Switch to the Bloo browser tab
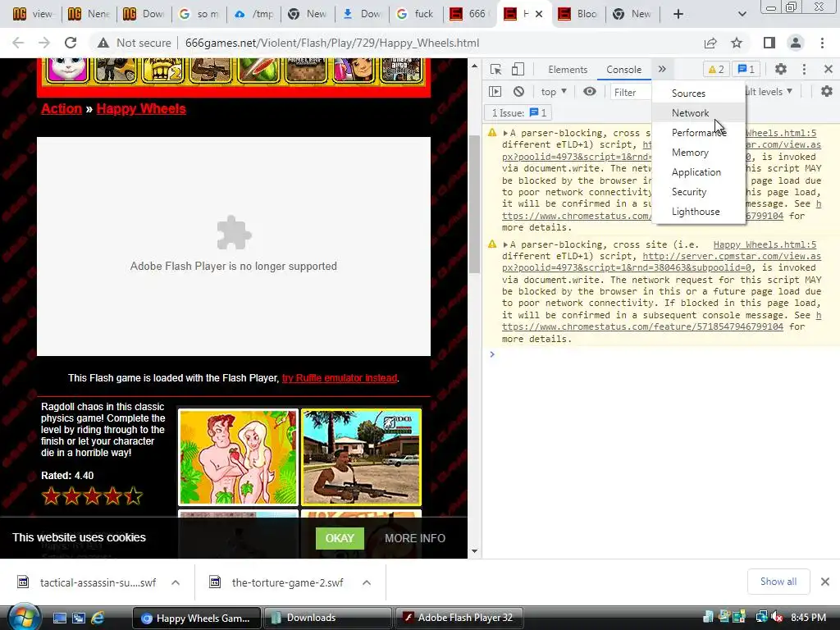The image size is (840, 630). click(x=577, y=14)
